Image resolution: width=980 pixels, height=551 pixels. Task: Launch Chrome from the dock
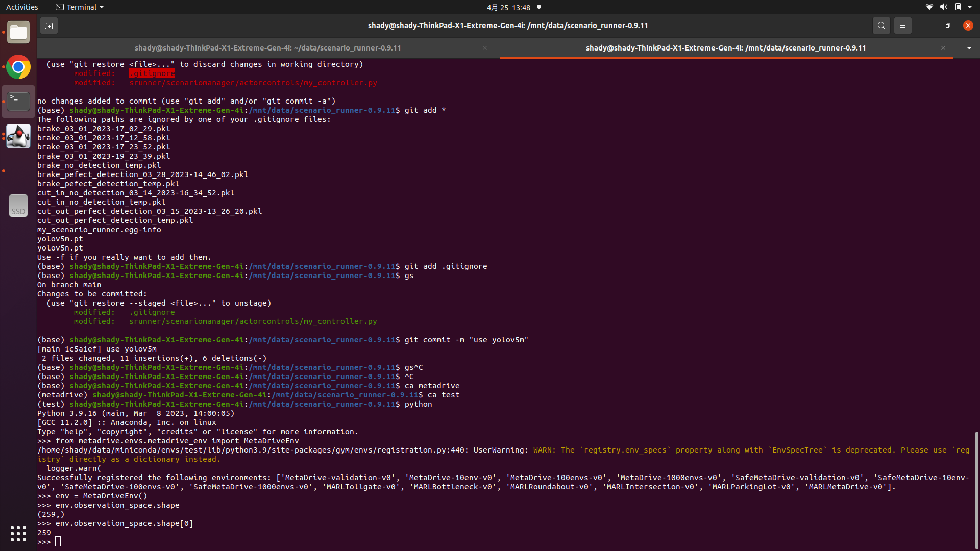[x=18, y=67]
